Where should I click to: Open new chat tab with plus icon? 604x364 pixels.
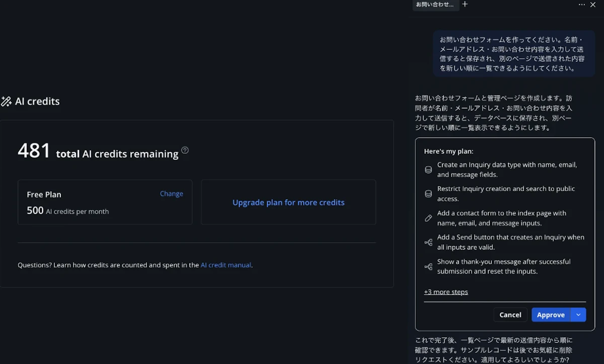[465, 4]
